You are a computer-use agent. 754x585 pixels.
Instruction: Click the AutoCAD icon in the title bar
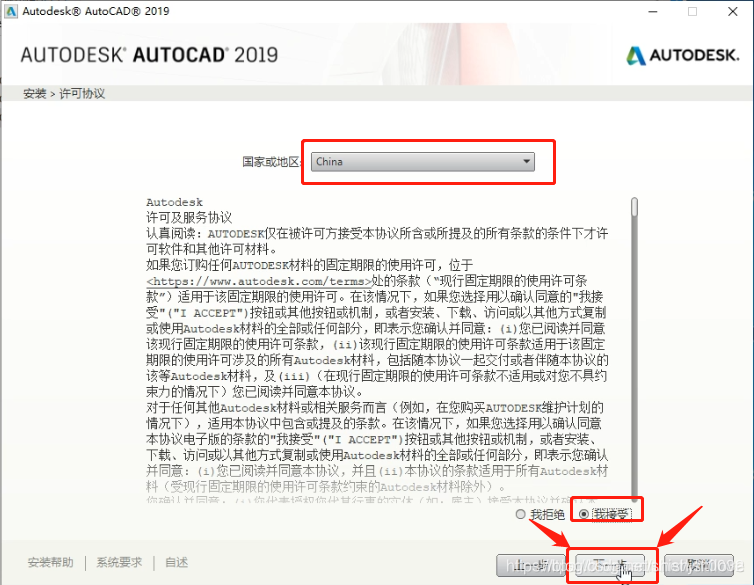[11, 11]
